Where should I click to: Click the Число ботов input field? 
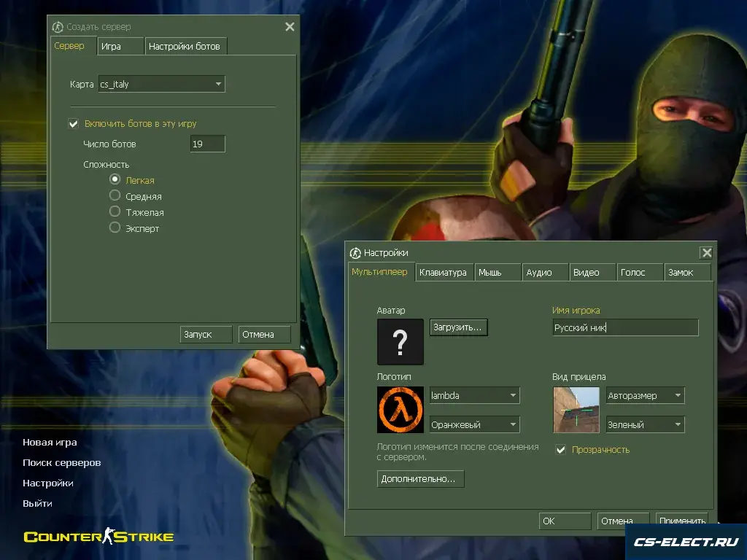(x=208, y=144)
